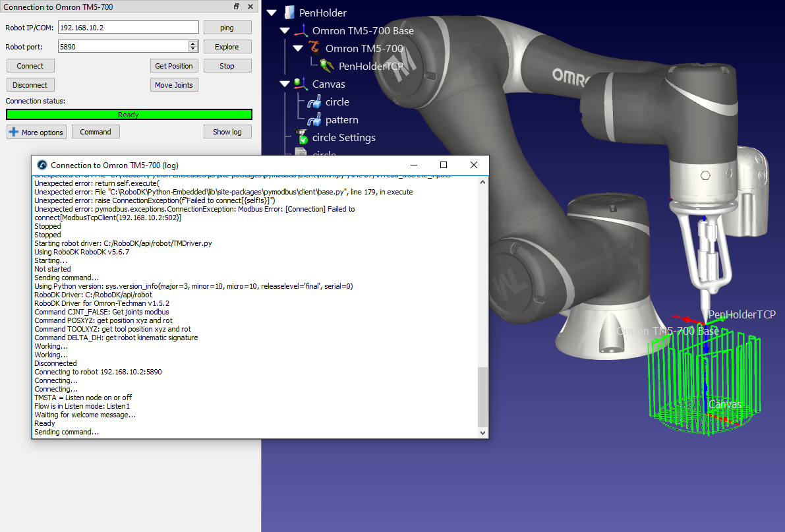
Task: Increase the Robot port value by one
Action: point(193,44)
